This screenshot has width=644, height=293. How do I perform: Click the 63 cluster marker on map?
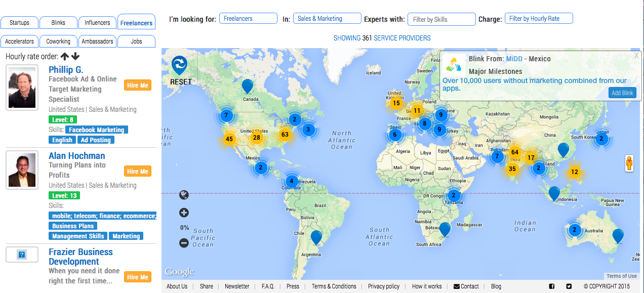tap(285, 135)
